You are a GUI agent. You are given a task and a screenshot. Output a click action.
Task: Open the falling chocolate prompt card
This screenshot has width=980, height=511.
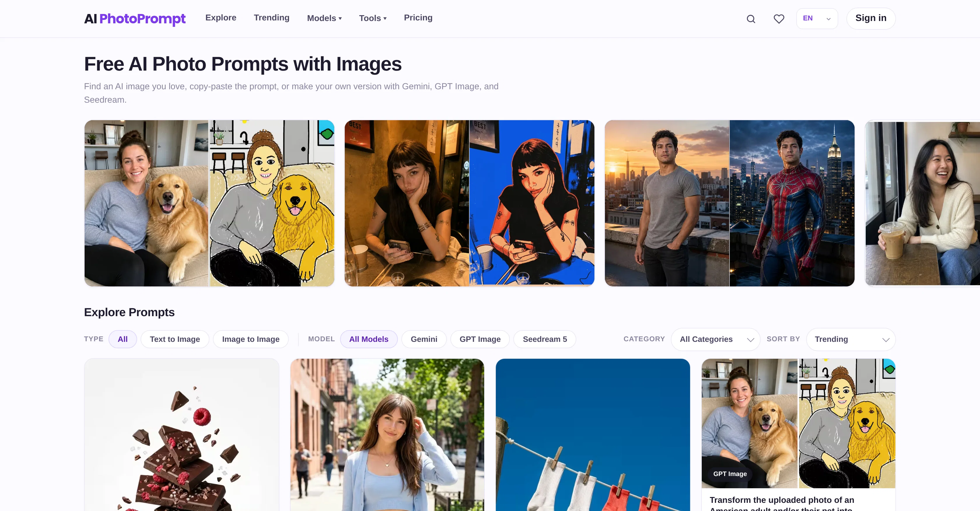point(181,435)
